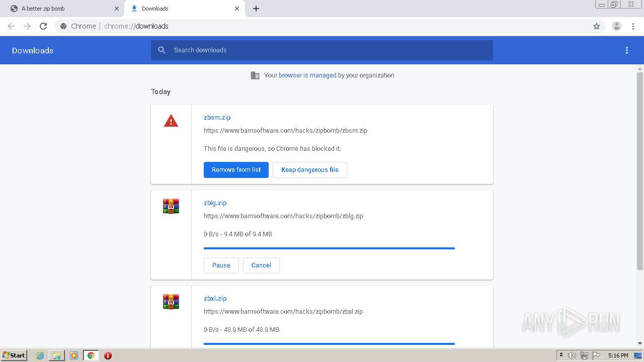
Task: Open Windows Explorer folder in taskbar
Action: tap(57, 355)
